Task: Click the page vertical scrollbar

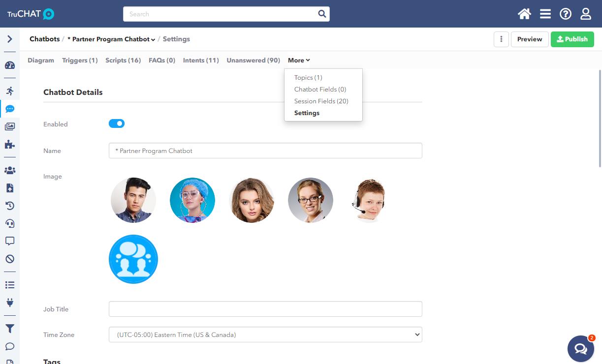Action: point(600,118)
